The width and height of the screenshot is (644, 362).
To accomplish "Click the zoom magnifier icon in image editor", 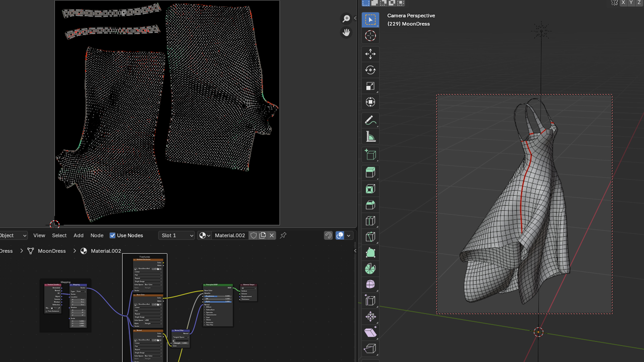I will [346, 18].
